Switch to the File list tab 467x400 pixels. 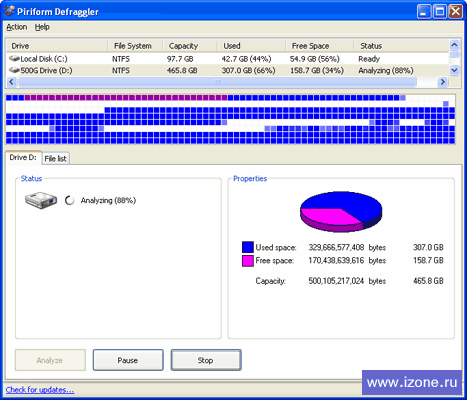56,159
